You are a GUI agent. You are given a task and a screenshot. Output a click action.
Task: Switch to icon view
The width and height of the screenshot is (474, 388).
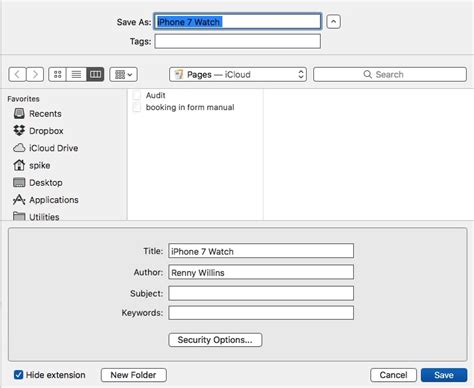[x=58, y=74]
